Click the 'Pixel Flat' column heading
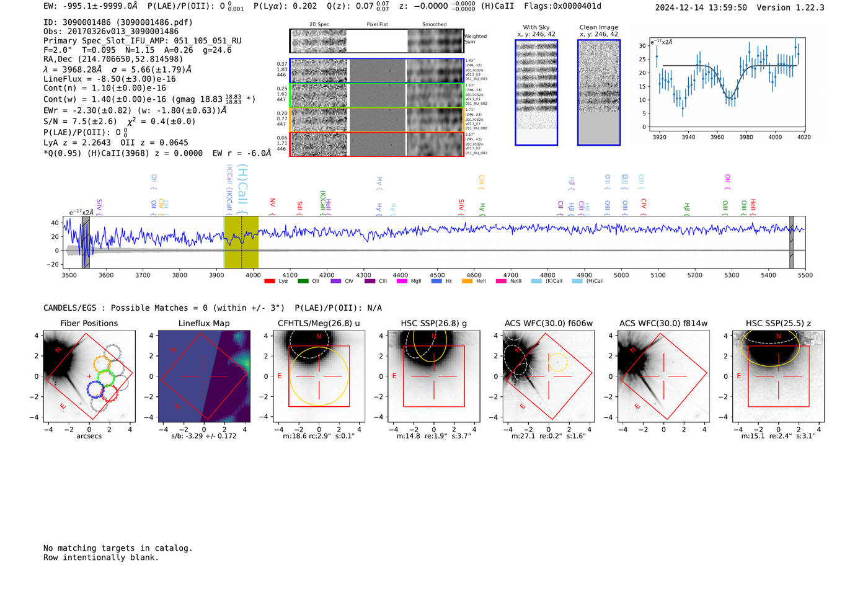The width and height of the screenshot is (868, 591). tap(377, 25)
